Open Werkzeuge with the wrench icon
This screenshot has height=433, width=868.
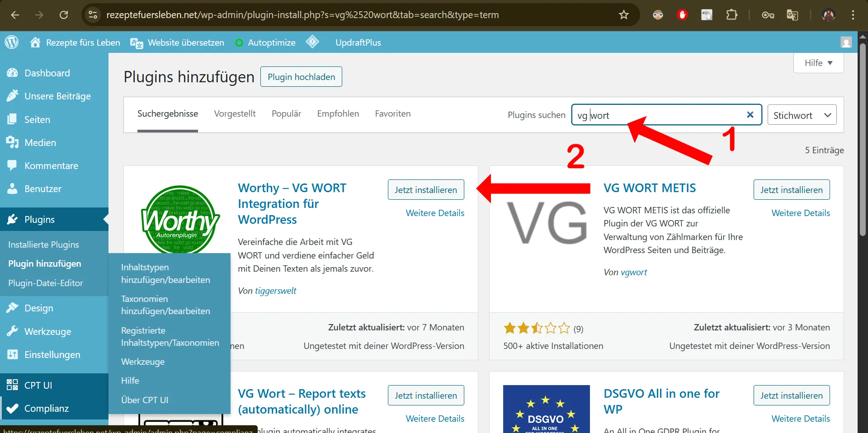[x=12, y=331]
